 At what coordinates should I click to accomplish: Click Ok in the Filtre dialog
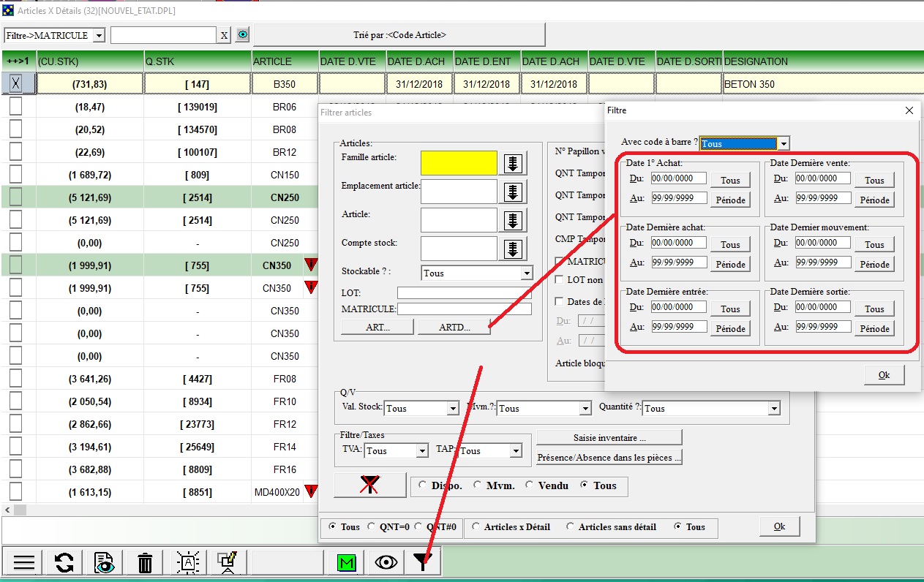[x=884, y=375]
